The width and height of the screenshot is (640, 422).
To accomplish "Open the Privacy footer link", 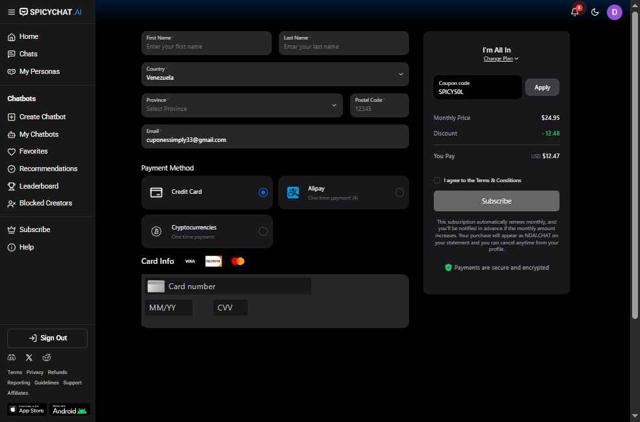I will pyautogui.click(x=35, y=372).
